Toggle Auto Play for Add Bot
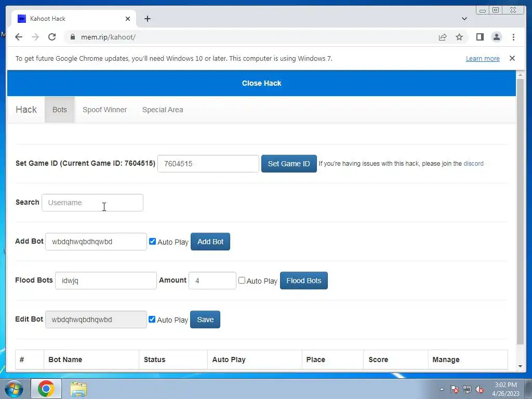 [152, 241]
